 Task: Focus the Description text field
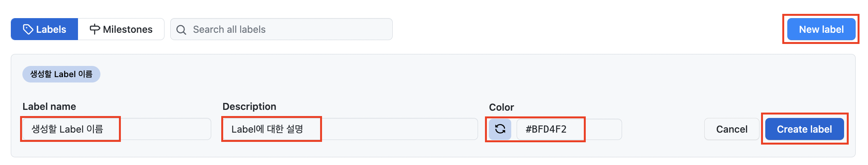[350, 129]
